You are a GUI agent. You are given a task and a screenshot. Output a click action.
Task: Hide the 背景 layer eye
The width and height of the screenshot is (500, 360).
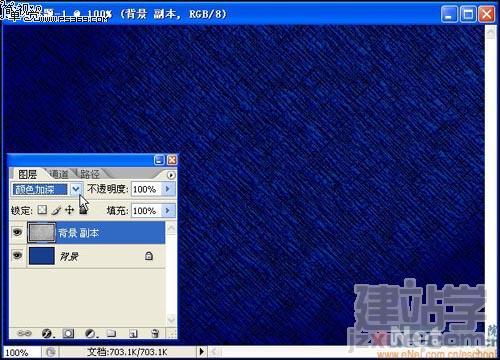[17, 256]
